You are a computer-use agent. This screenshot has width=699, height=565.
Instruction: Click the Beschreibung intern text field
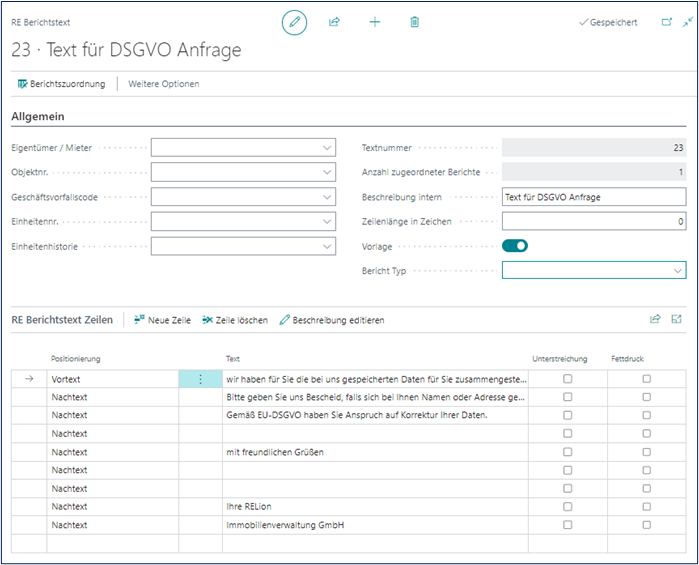593,197
